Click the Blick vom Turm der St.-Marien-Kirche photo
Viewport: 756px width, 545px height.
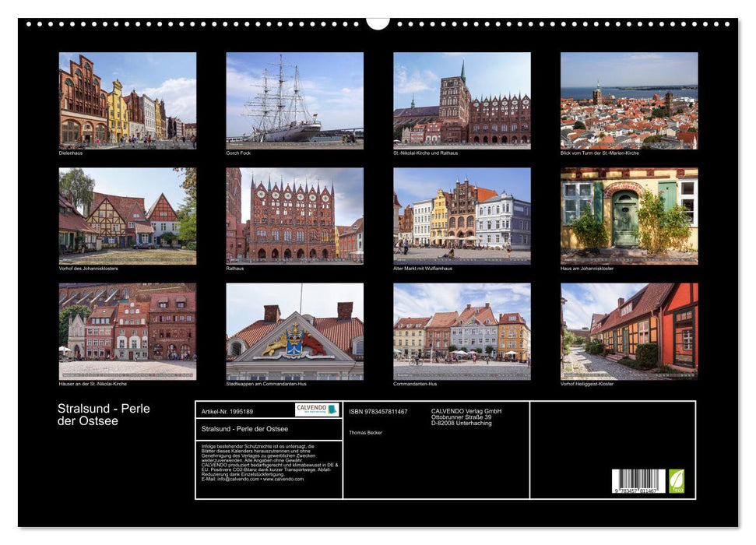[631, 100]
